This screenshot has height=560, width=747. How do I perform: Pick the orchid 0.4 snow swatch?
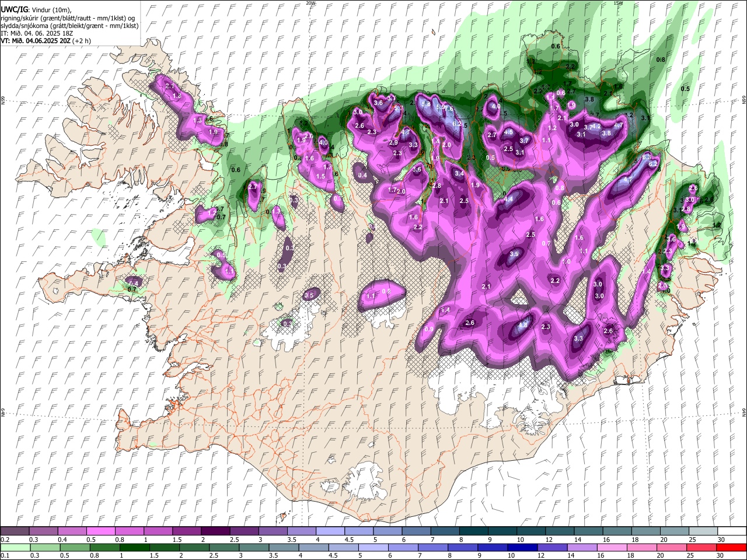(x=72, y=531)
